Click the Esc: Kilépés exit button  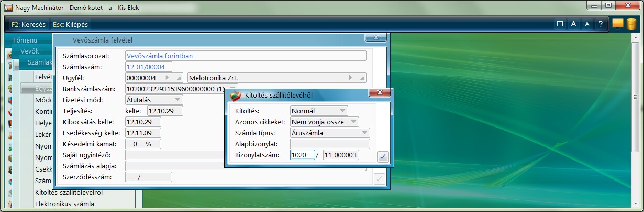click(71, 24)
